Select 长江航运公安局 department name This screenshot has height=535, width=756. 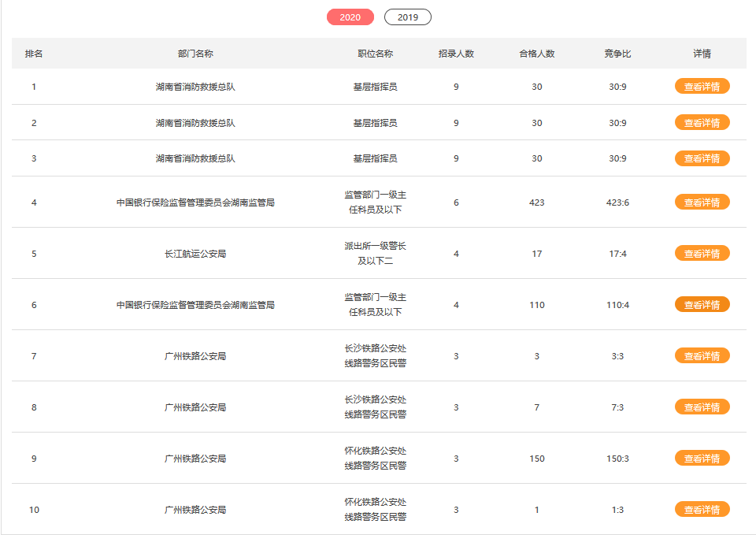[x=195, y=254]
